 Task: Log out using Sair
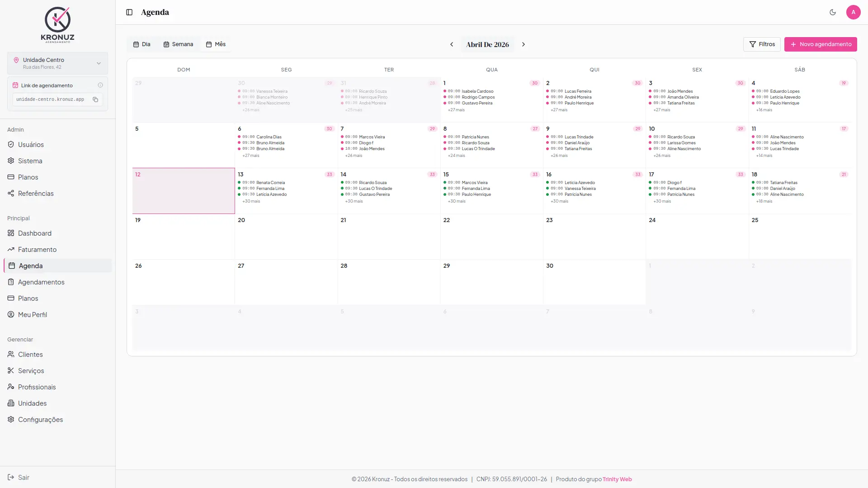24,478
